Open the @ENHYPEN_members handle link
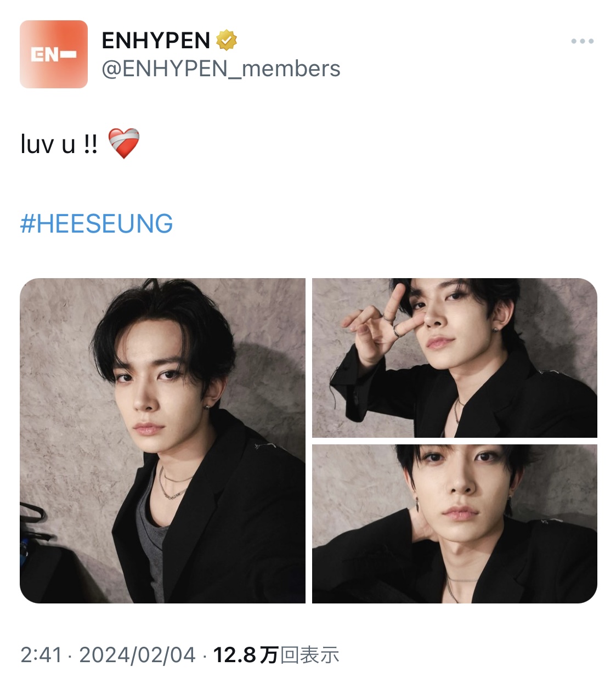The width and height of the screenshot is (616, 683). 221,69
